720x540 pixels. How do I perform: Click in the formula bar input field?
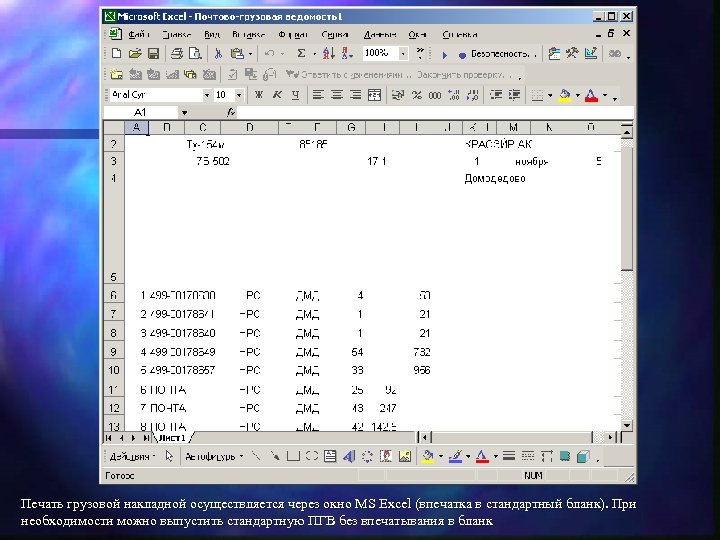pos(435,112)
